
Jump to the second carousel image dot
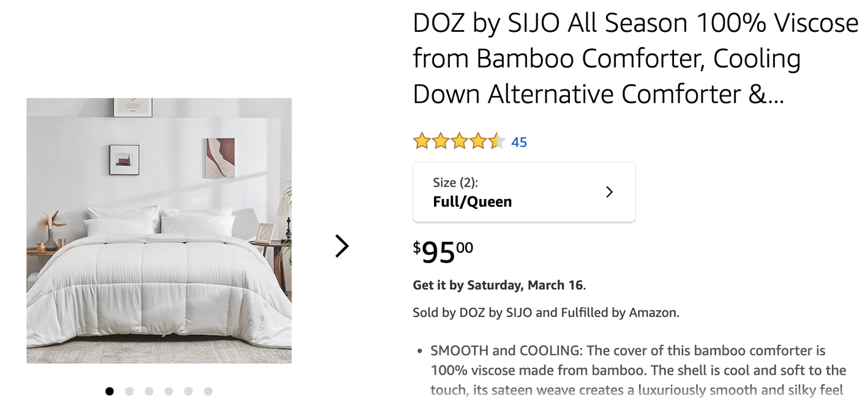pos(129,391)
